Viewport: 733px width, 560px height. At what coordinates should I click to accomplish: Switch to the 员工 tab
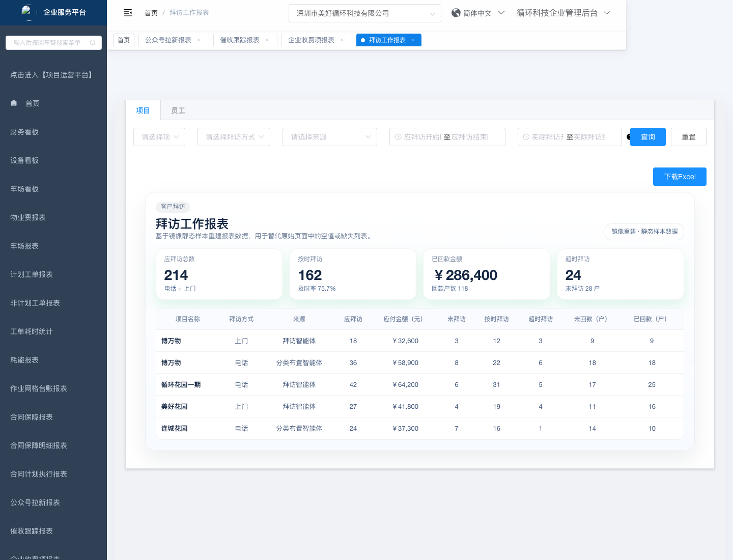coord(178,110)
